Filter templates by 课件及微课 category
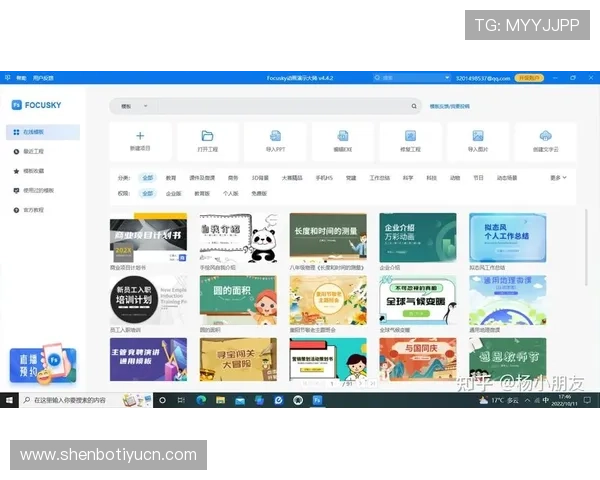 pyautogui.click(x=202, y=178)
